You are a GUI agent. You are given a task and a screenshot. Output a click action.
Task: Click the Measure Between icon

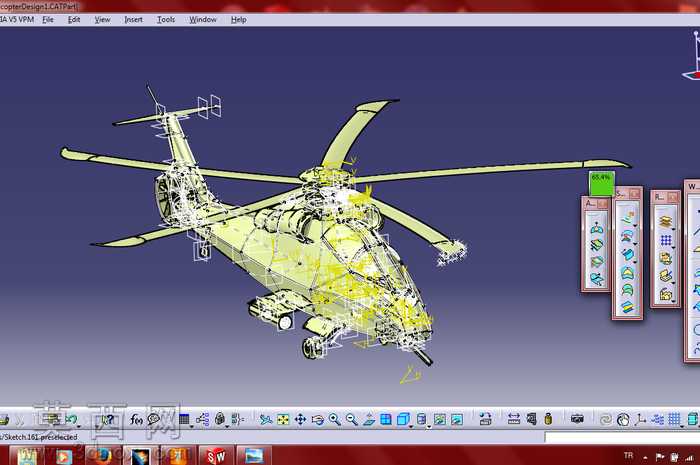(514, 419)
